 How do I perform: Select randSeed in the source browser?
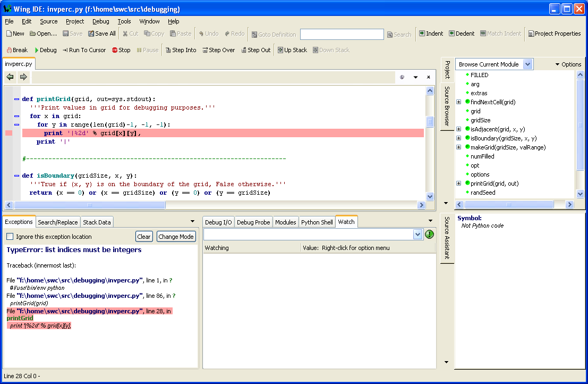[483, 193]
